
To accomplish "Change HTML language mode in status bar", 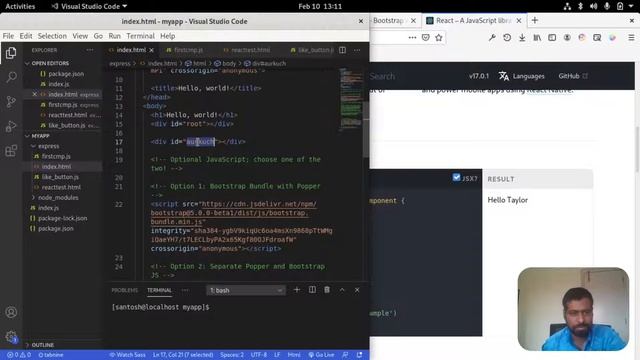I will click(294, 355).
